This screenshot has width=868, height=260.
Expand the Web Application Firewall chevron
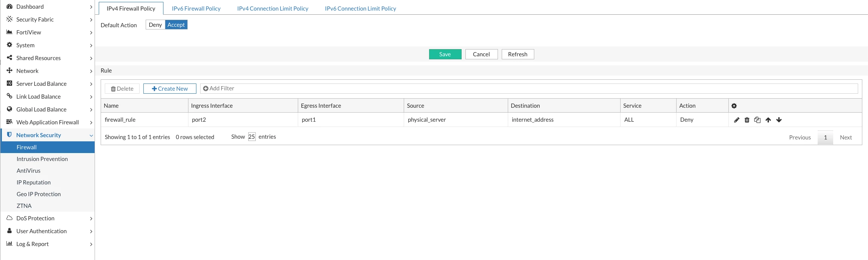tap(91, 122)
